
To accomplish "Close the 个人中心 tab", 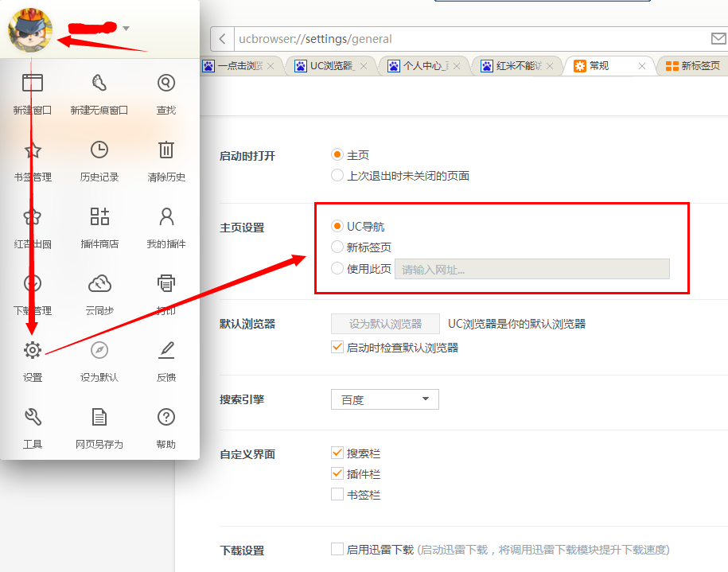I will (457, 66).
